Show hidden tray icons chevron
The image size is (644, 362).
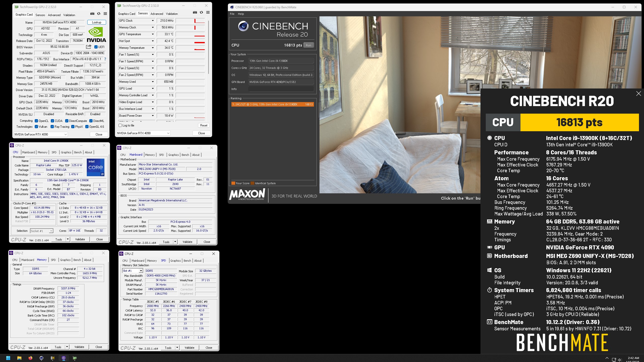607,358
